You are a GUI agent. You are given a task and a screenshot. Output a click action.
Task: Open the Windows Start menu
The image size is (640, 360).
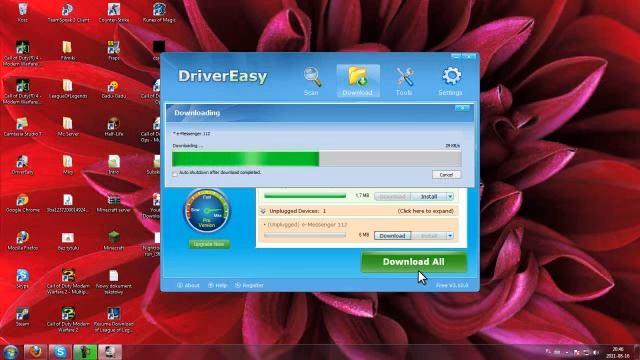tap(11, 352)
